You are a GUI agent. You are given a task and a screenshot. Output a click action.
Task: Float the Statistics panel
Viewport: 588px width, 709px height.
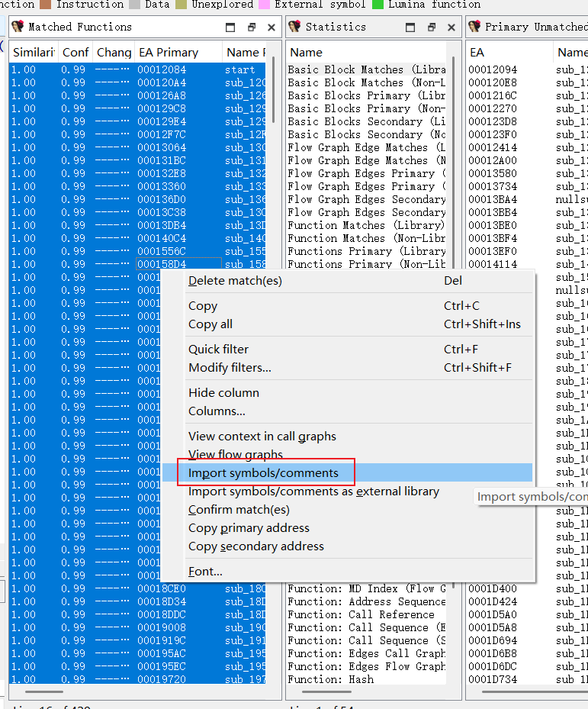coord(432,27)
